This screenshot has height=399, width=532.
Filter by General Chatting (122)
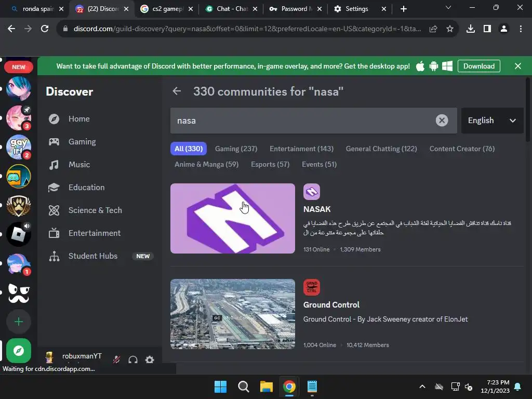(x=381, y=149)
